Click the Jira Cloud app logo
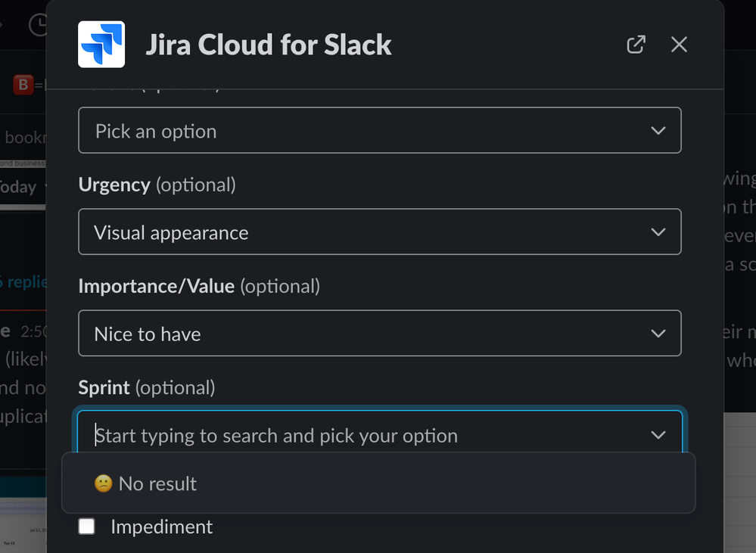 tap(101, 45)
